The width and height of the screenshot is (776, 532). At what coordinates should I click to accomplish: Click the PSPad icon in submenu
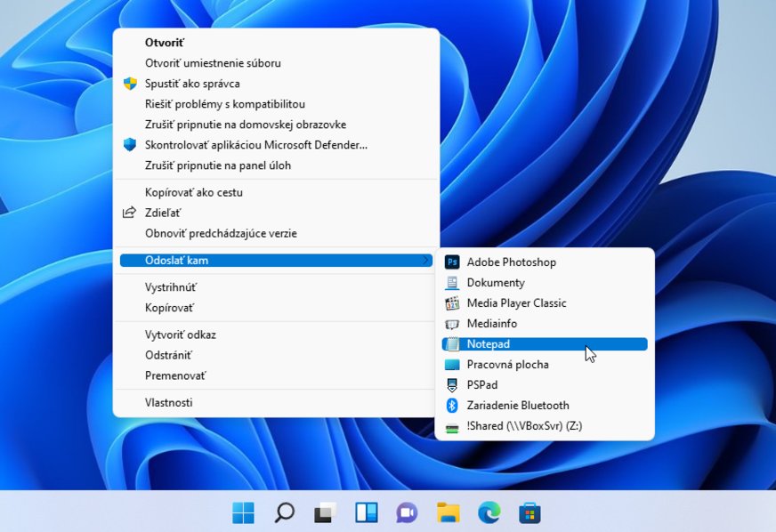[x=452, y=385]
